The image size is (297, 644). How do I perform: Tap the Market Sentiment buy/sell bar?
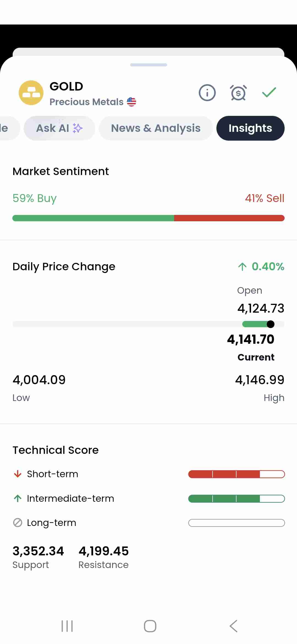pos(148,218)
